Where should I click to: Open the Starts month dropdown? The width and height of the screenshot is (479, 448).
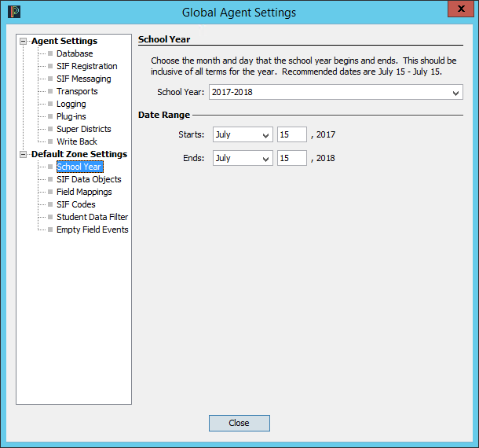[x=243, y=135]
